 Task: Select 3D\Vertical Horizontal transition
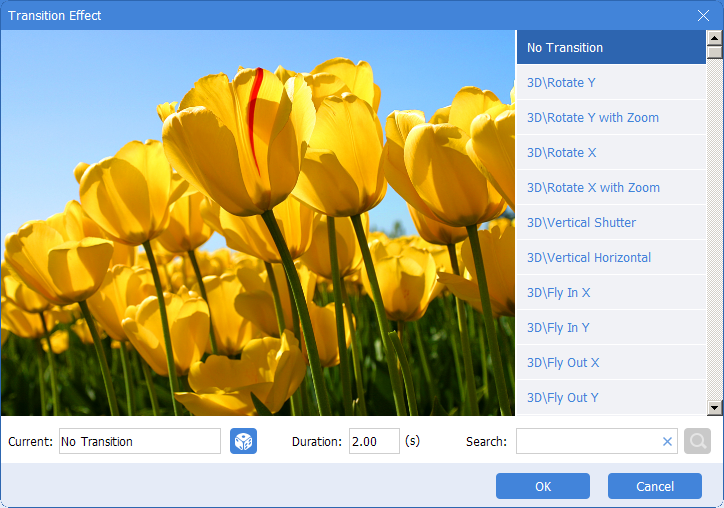click(x=610, y=258)
